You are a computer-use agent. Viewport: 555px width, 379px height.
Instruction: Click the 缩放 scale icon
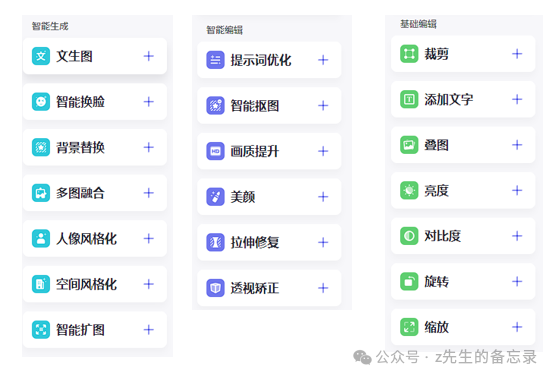(409, 327)
